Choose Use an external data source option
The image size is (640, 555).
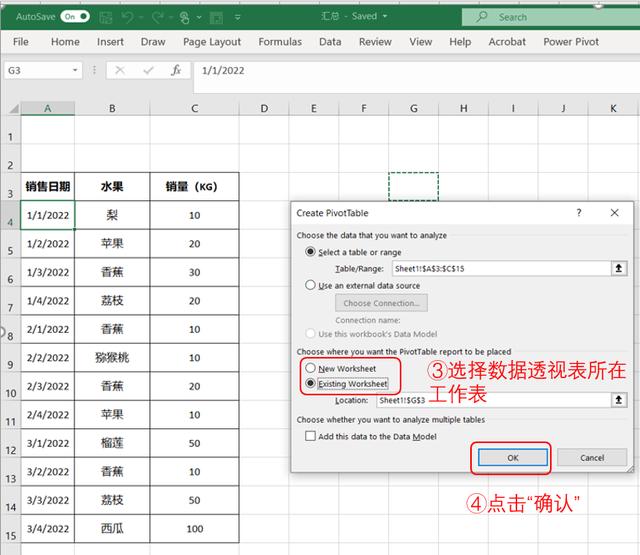(x=311, y=285)
